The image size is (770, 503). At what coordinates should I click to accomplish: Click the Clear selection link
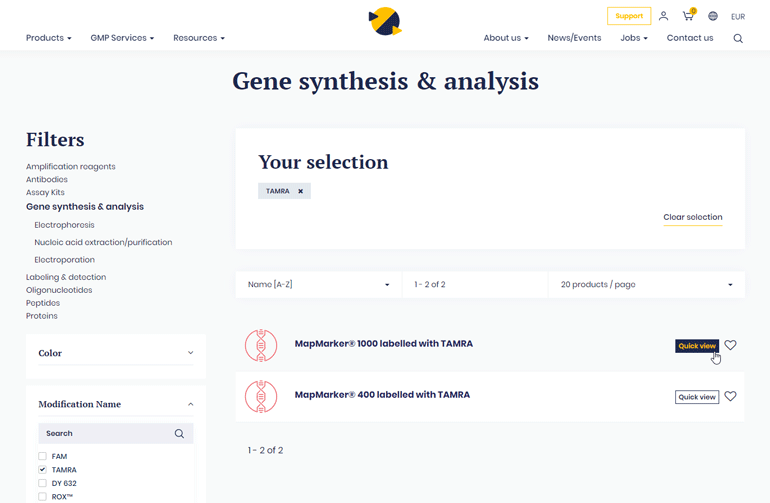coord(692,217)
